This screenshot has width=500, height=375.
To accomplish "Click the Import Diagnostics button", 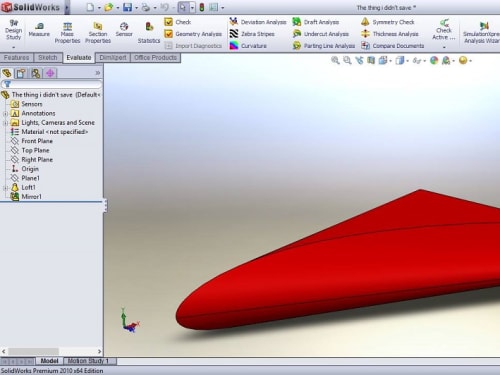I will point(193,46).
